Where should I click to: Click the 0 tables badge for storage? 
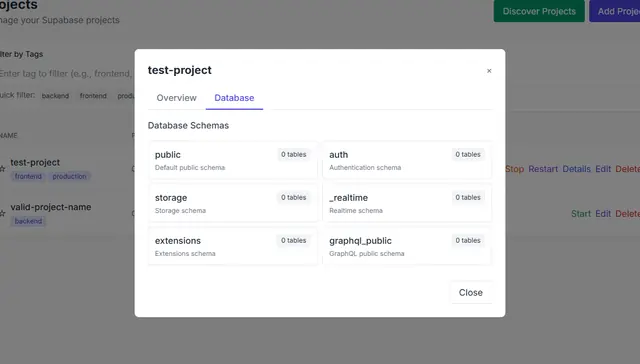(x=293, y=197)
